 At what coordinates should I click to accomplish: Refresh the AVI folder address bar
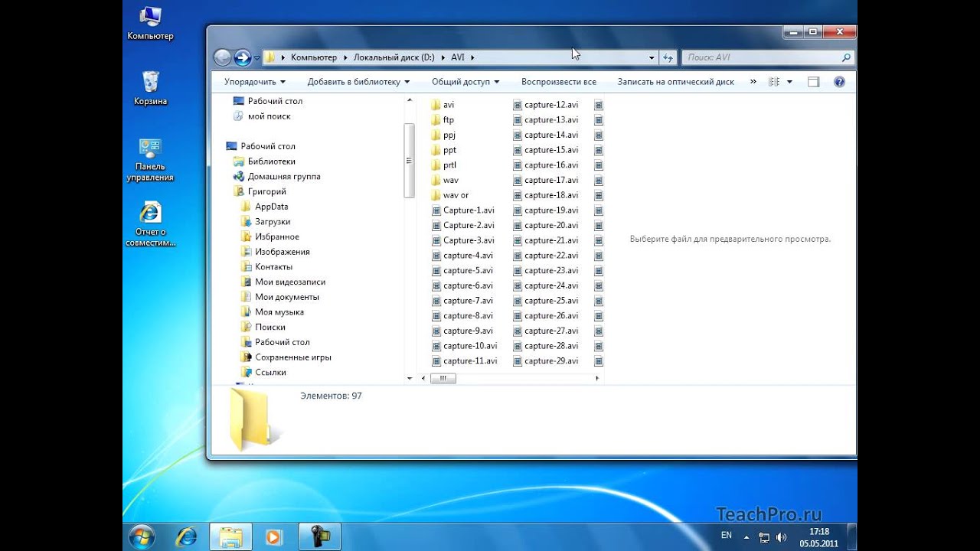click(x=668, y=57)
